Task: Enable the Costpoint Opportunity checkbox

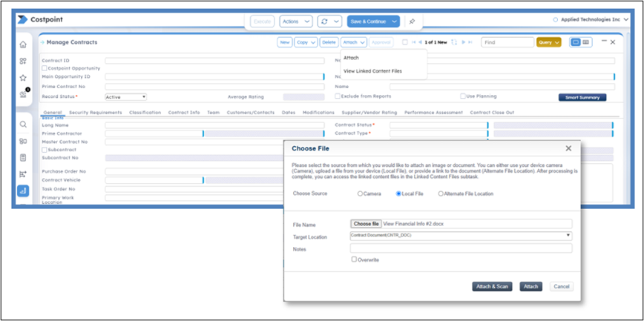Action: pyautogui.click(x=45, y=68)
